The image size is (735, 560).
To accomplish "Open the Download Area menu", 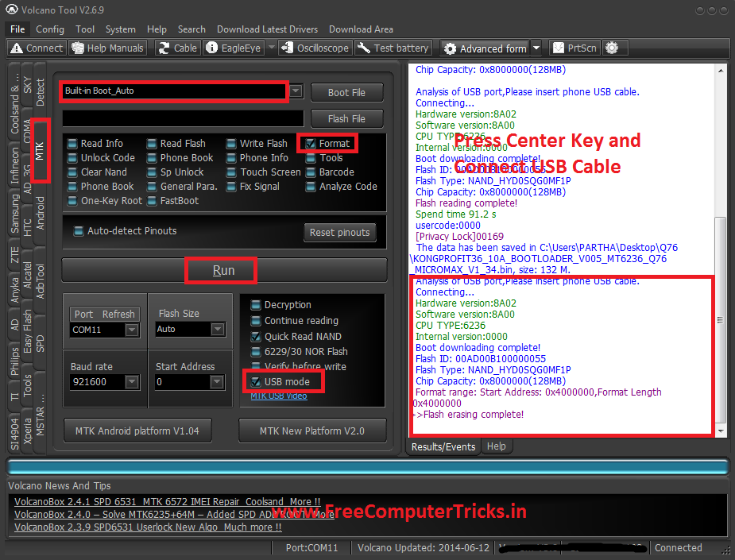I will click(361, 29).
